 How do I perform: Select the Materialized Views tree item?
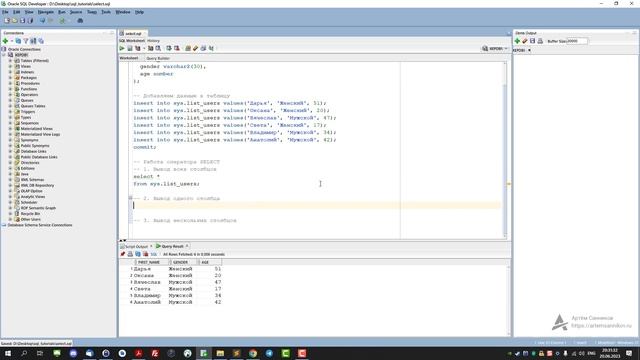click(x=36, y=129)
